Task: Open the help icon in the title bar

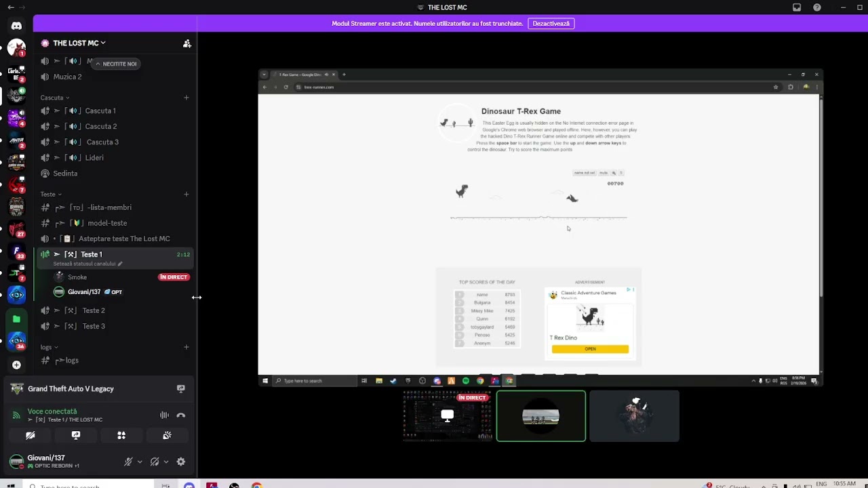Action: pos(817,7)
